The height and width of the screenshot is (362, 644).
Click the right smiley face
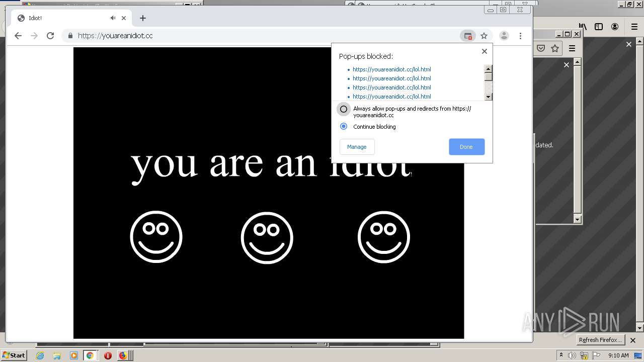coord(384,237)
